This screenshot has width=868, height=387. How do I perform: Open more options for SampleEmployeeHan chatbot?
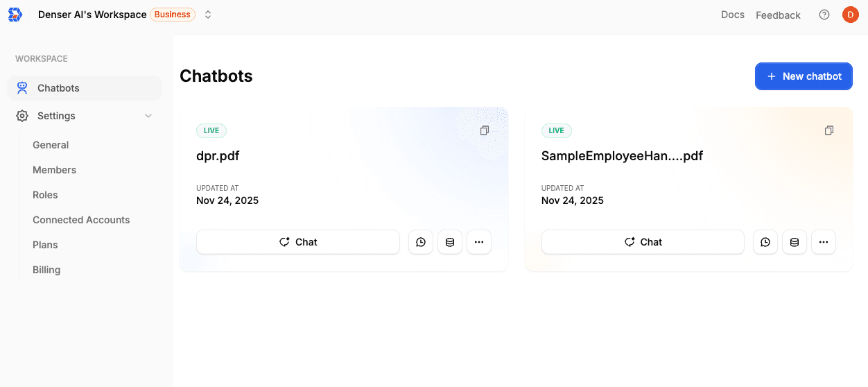point(824,242)
